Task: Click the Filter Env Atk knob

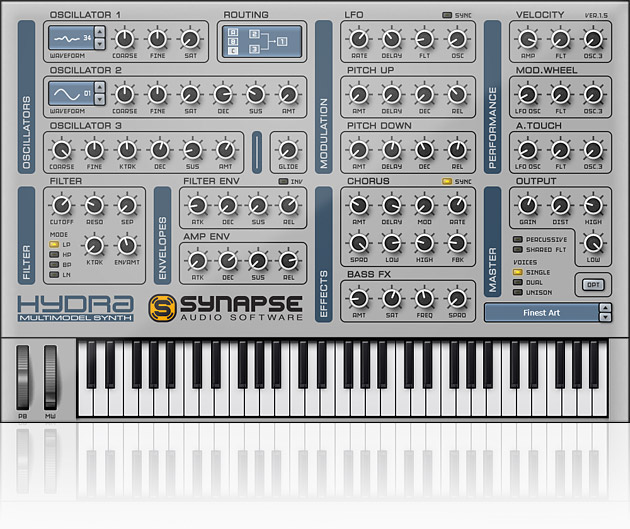Action: (197, 205)
